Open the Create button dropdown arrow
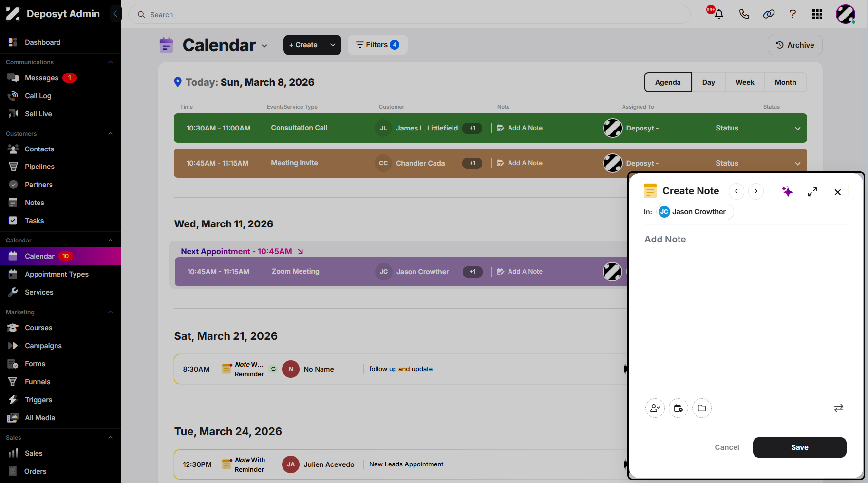 pos(333,45)
